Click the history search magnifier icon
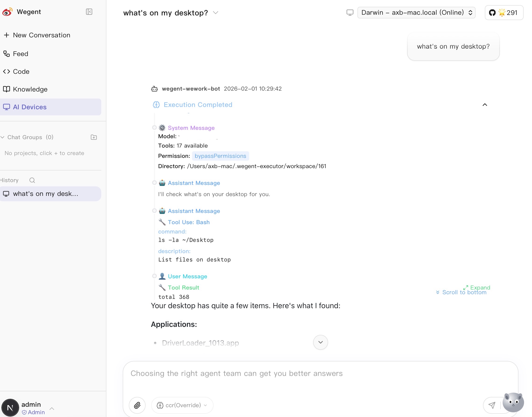 tap(32, 180)
